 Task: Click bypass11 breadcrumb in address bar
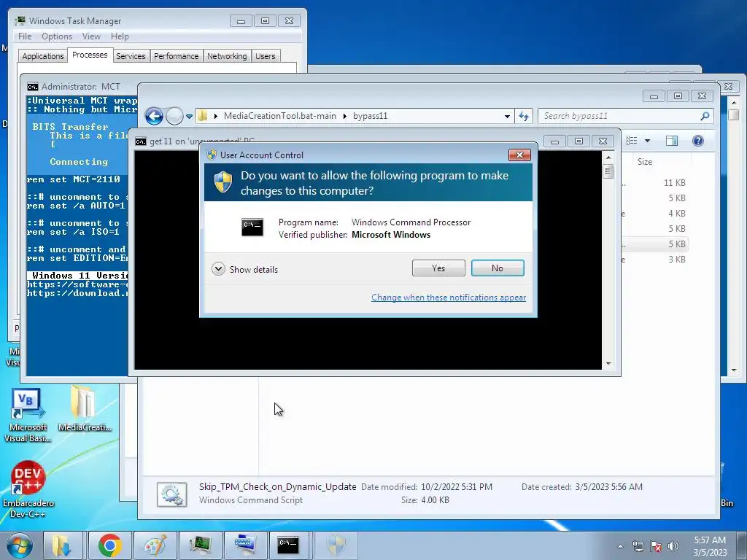click(x=370, y=116)
